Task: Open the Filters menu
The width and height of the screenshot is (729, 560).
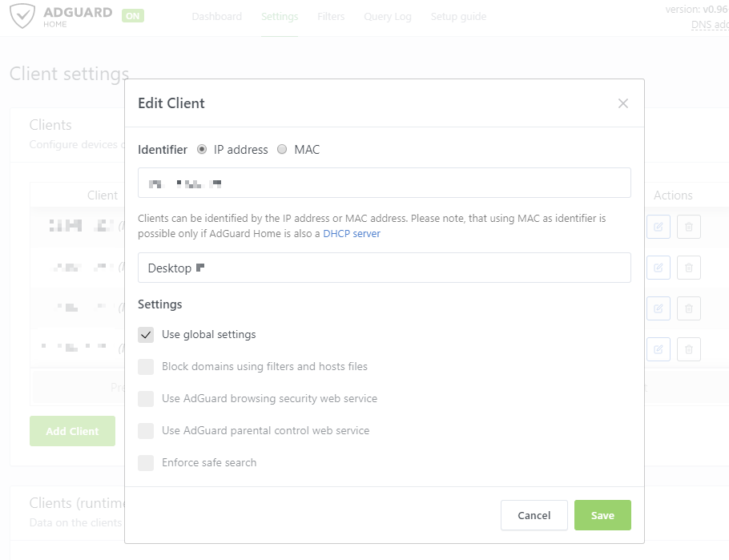Action: [331, 17]
